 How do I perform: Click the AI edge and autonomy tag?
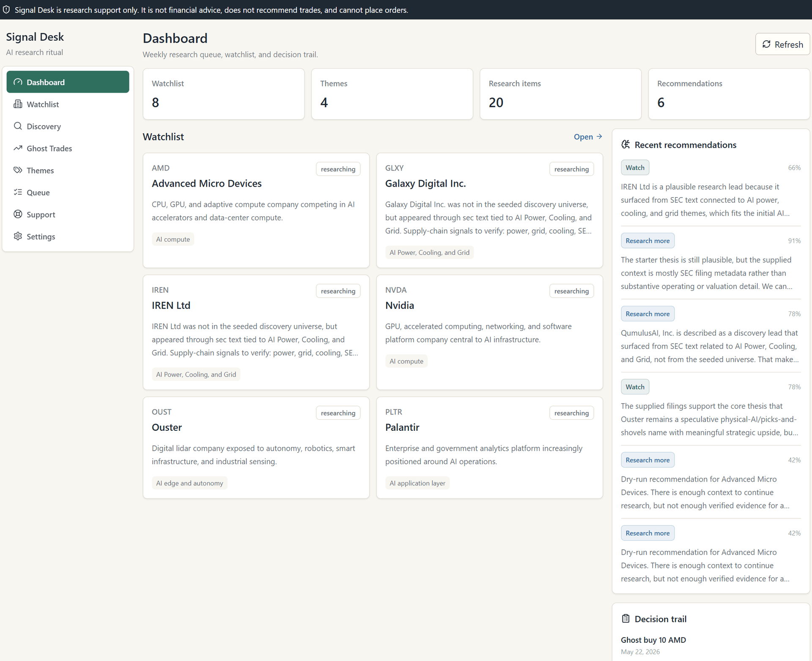(x=189, y=483)
